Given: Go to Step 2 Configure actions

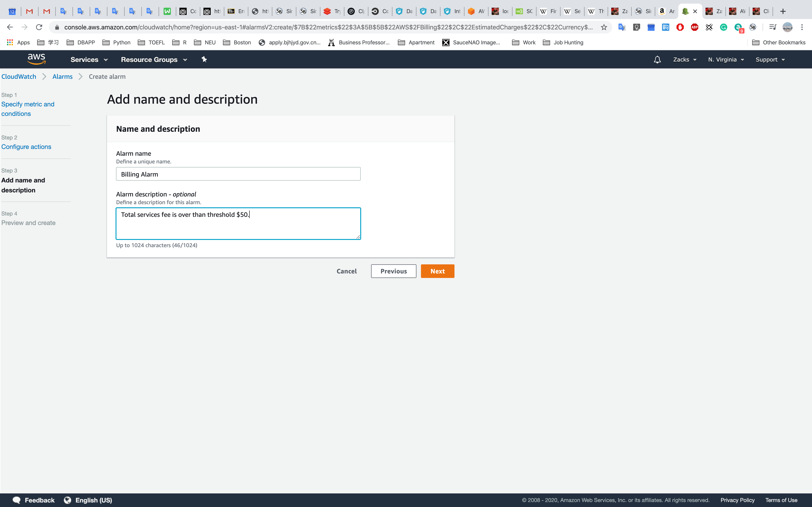Looking at the screenshot, I should pos(26,146).
